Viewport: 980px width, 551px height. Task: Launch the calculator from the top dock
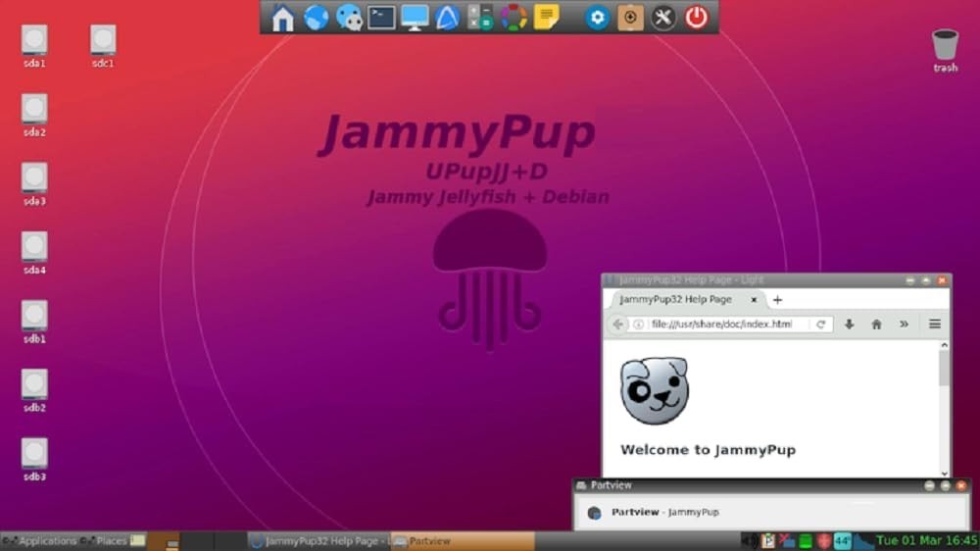(480, 18)
